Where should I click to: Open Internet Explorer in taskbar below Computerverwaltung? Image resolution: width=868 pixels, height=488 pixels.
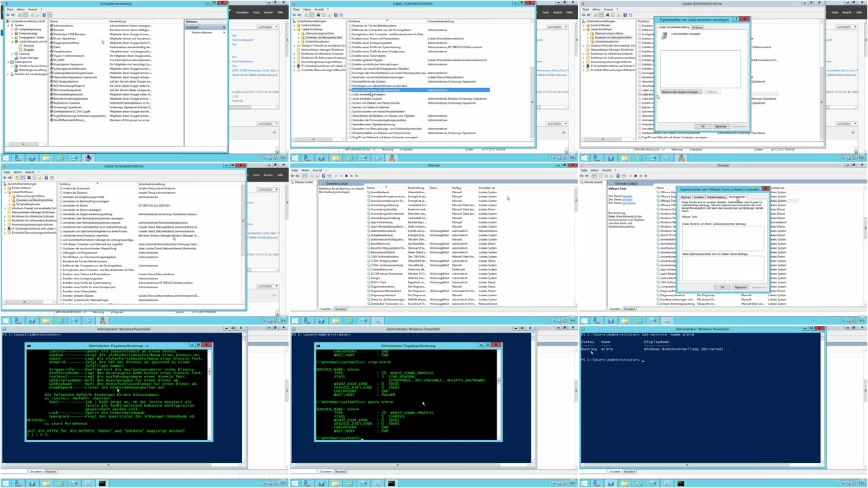[x=60, y=158]
